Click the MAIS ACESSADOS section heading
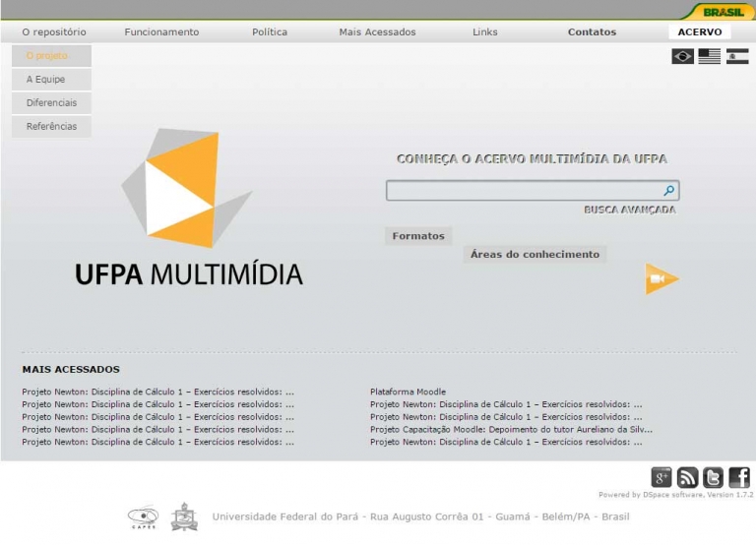This screenshot has width=756, height=545. tap(71, 370)
